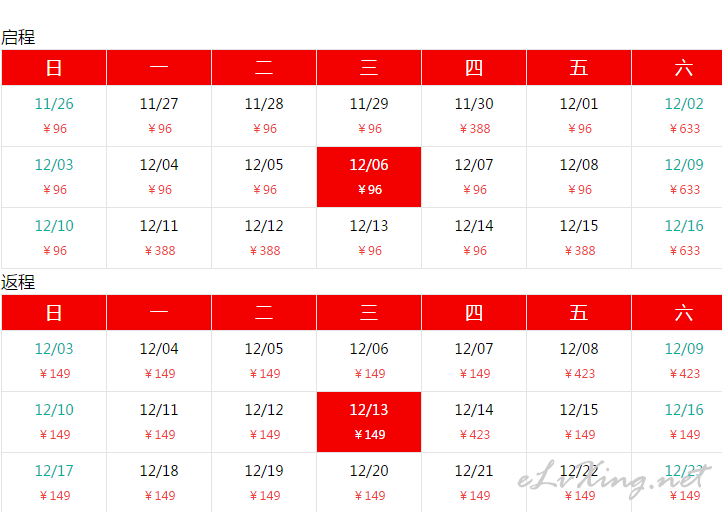The width and height of the screenshot is (722, 512).
Task: Pick departure date 12/02 for ¥633
Action: coord(677,116)
